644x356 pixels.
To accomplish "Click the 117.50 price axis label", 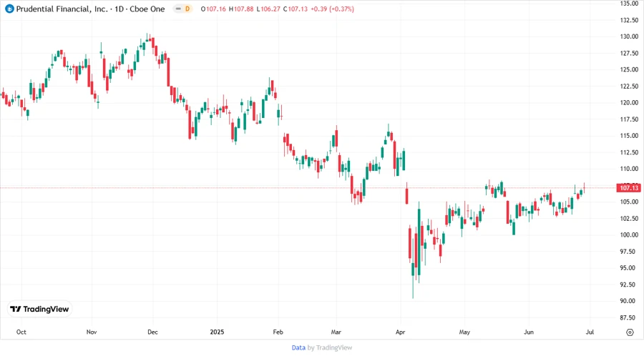I will [x=629, y=119].
